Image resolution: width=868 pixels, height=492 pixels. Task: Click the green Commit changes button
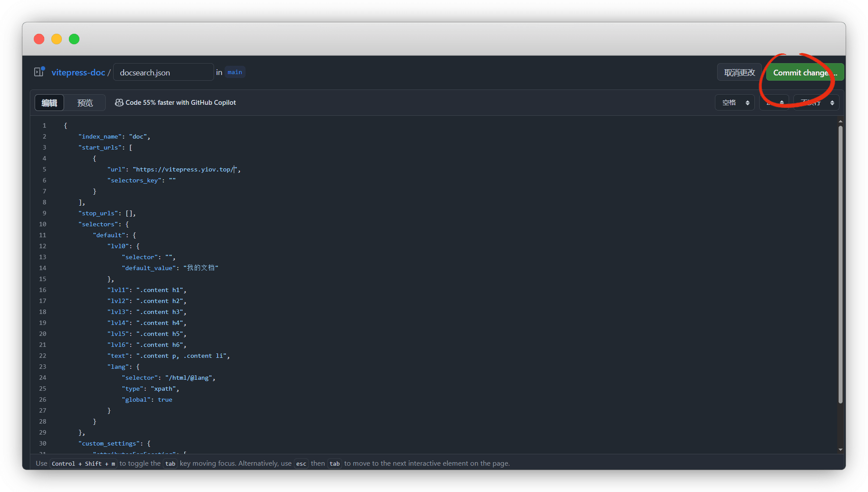804,73
